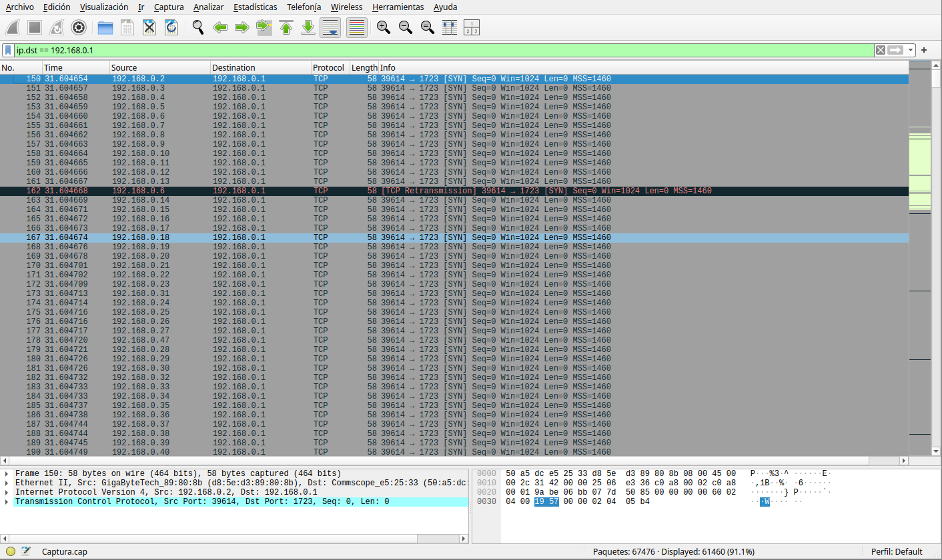Reload this capture file
Viewport: 942px width, 560px height.
(171, 27)
